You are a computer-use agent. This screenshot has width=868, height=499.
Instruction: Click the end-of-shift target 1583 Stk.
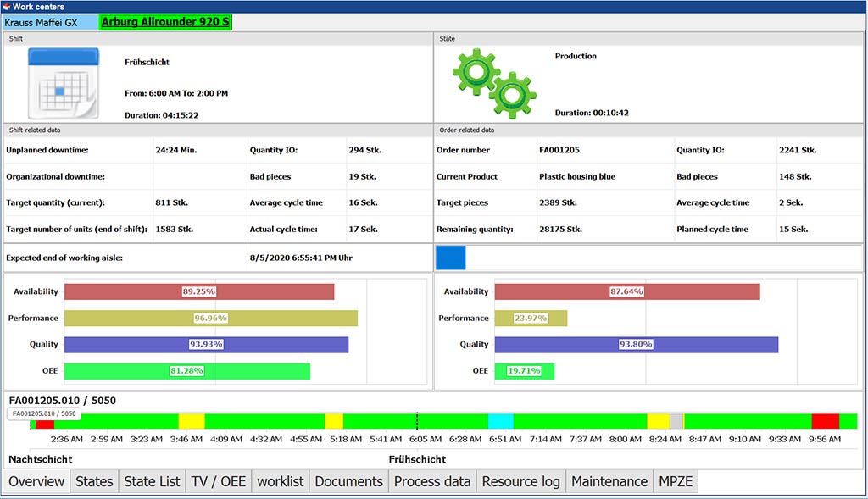pos(175,229)
